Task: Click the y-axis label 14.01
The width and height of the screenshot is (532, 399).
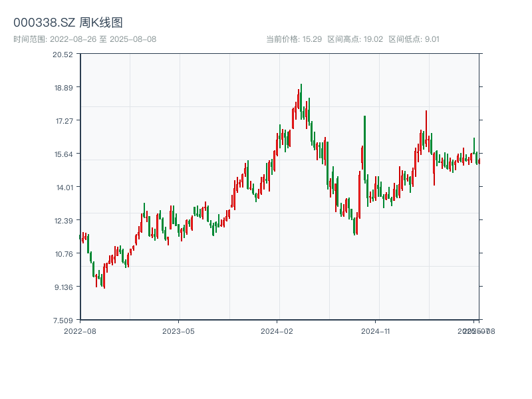Action: [65, 188]
